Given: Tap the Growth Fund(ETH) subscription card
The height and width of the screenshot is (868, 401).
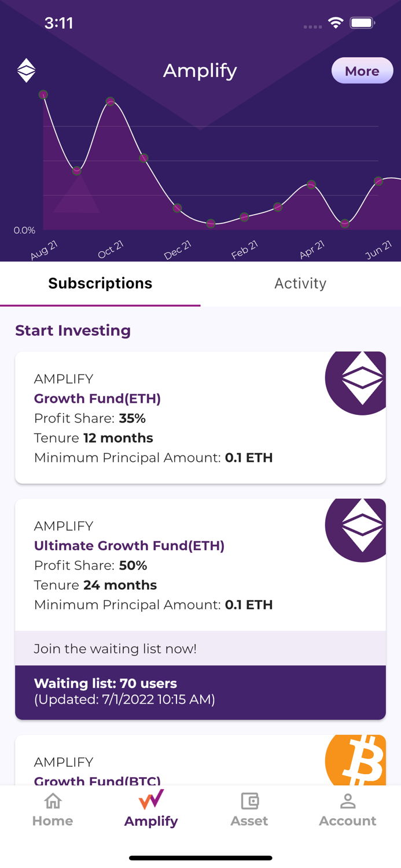Looking at the screenshot, I should tap(200, 418).
